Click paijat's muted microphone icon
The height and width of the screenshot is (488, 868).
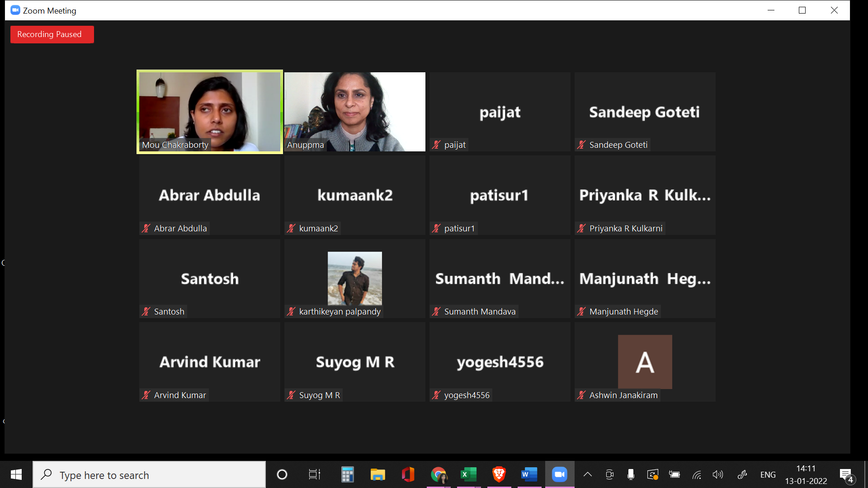click(x=436, y=145)
